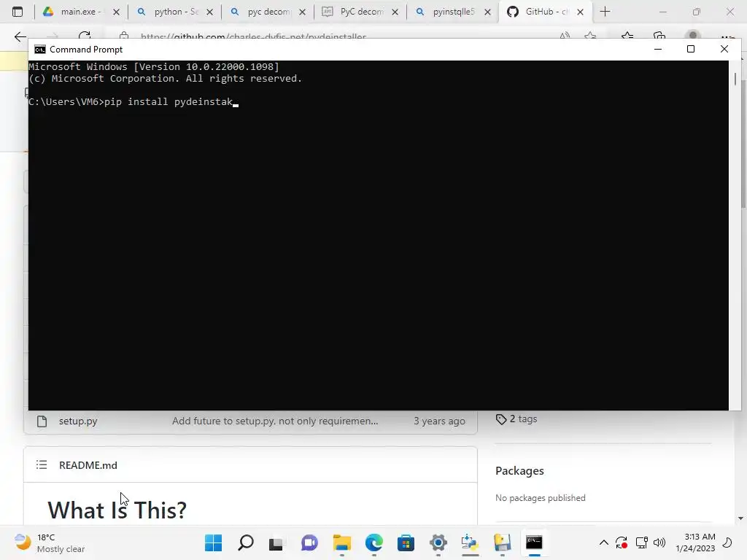Open the volume tray icon
The width and height of the screenshot is (747, 560).
(659, 542)
